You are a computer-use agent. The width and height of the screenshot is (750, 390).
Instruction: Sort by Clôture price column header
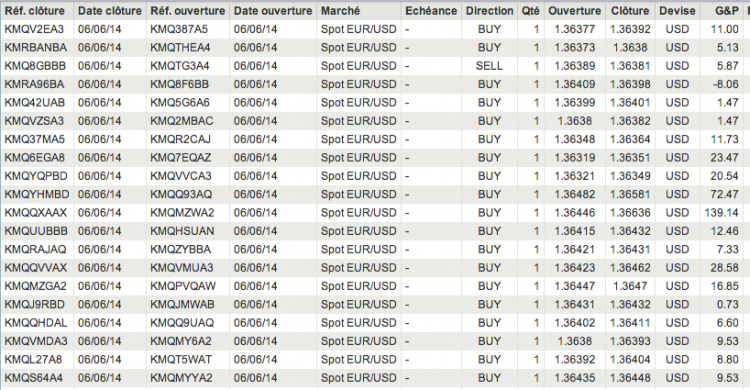630,11
